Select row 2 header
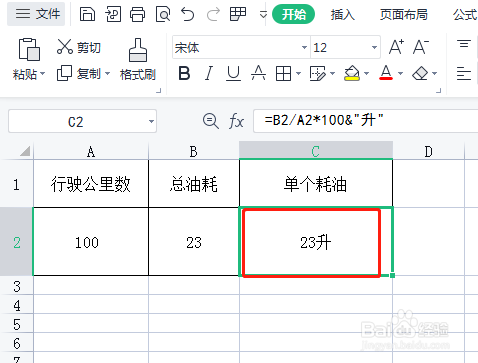 click(x=16, y=242)
